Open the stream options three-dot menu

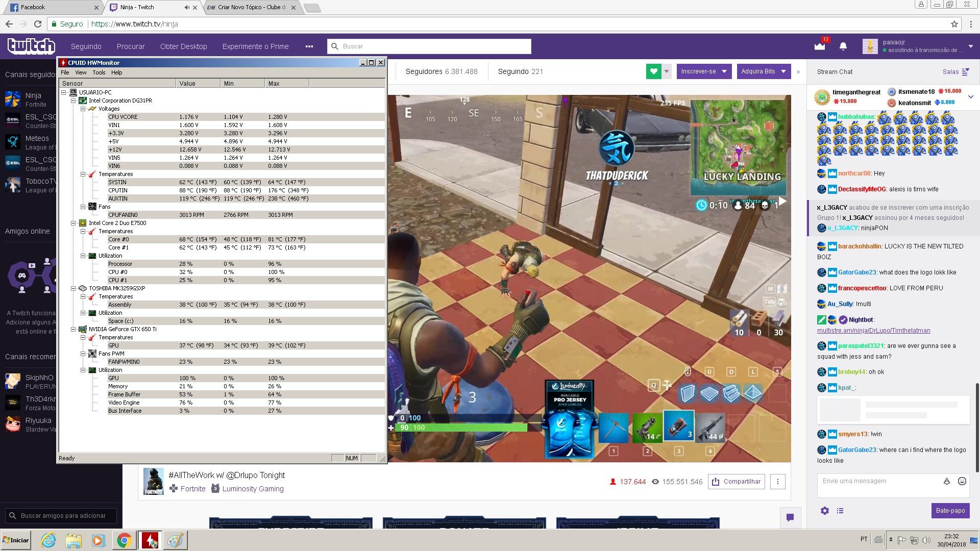click(778, 482)
